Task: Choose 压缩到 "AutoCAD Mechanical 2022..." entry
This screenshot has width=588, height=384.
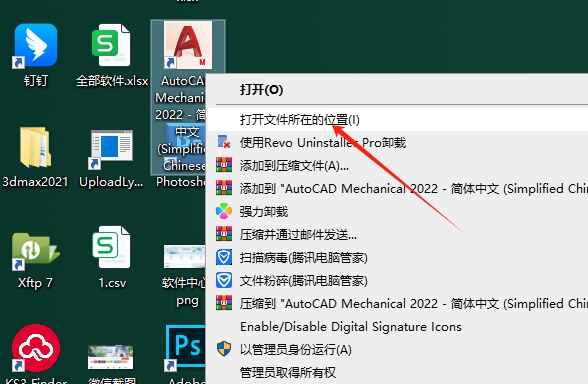Action: (398, 303)
